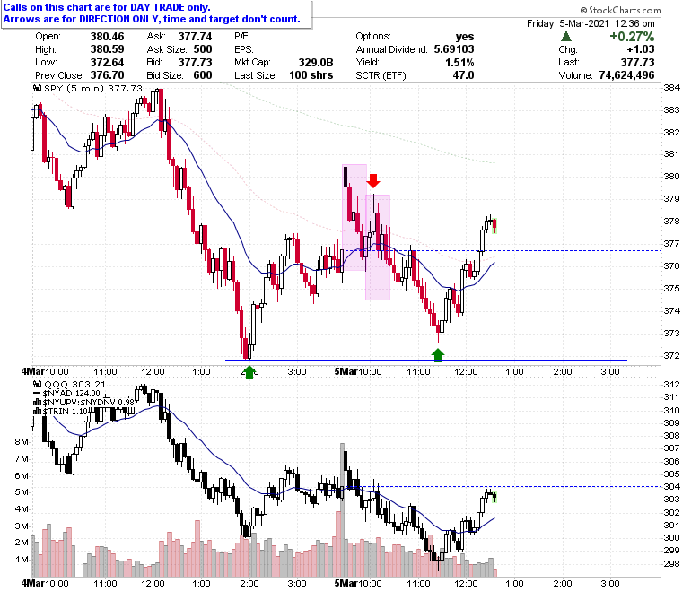Click the Yield value 1.51%
700x591 pixels.
click(x=459, y=62)
